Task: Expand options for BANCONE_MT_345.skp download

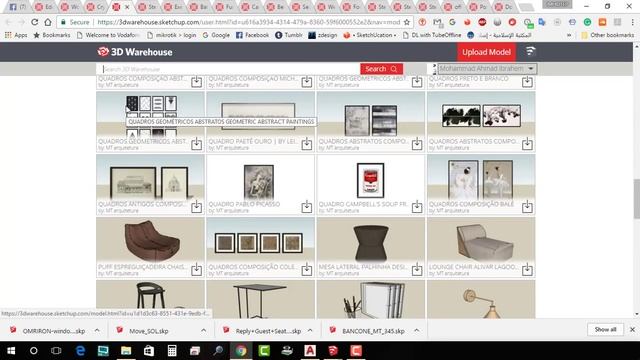Action: coord(416,330)
